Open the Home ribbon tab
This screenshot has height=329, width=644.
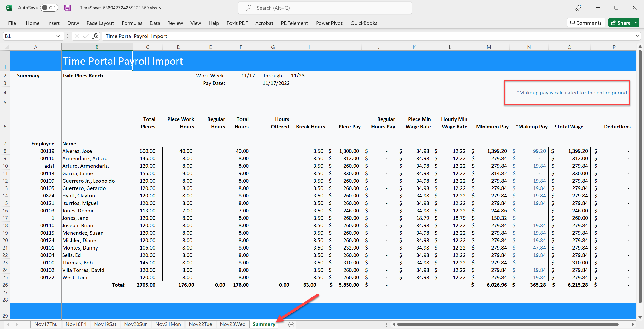[33, 23]
